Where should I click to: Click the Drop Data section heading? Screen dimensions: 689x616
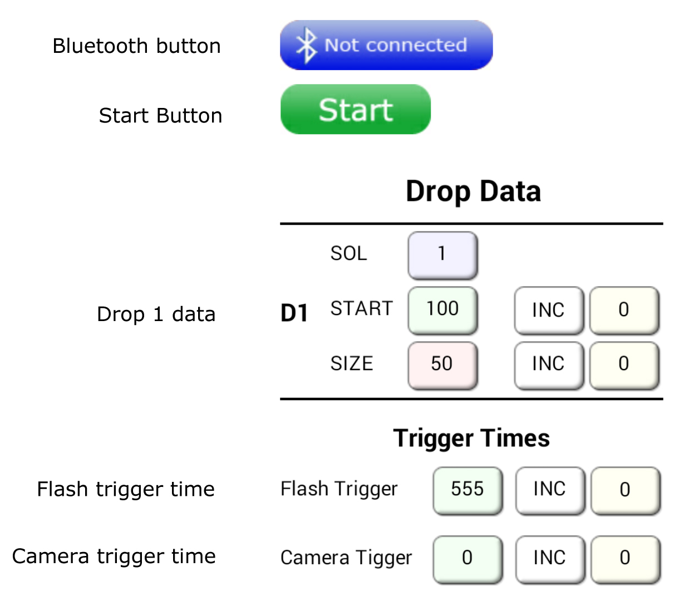pos(474,191)
